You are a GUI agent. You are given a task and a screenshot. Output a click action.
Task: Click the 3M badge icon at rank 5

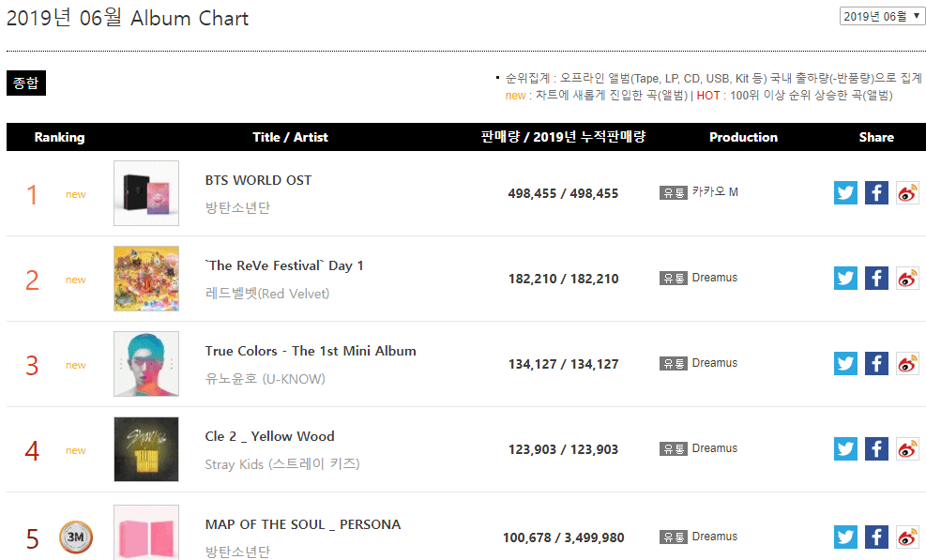click(75, 537)
